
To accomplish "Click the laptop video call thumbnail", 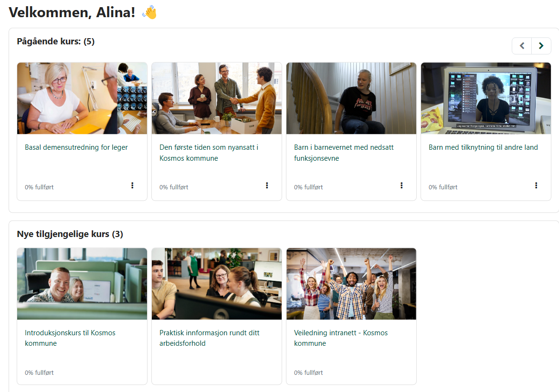I will (x=486, y=98).
